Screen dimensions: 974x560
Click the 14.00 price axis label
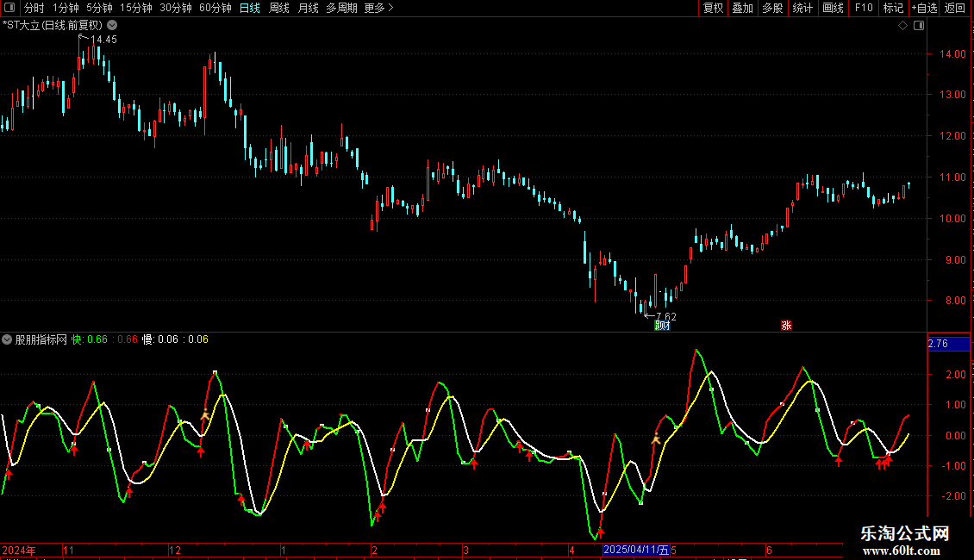(952, 54)
